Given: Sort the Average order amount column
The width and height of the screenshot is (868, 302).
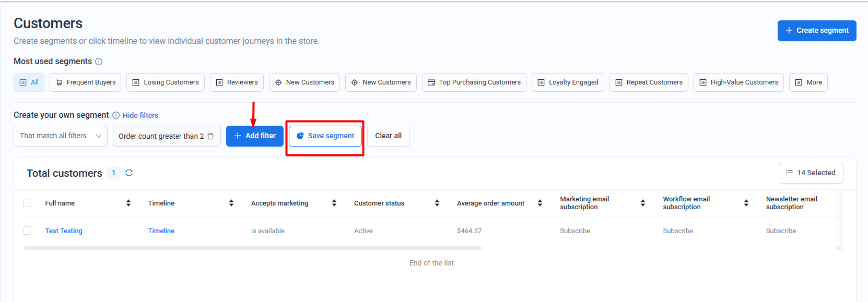Looking at the screenshot, I should (x=540, y=203).
